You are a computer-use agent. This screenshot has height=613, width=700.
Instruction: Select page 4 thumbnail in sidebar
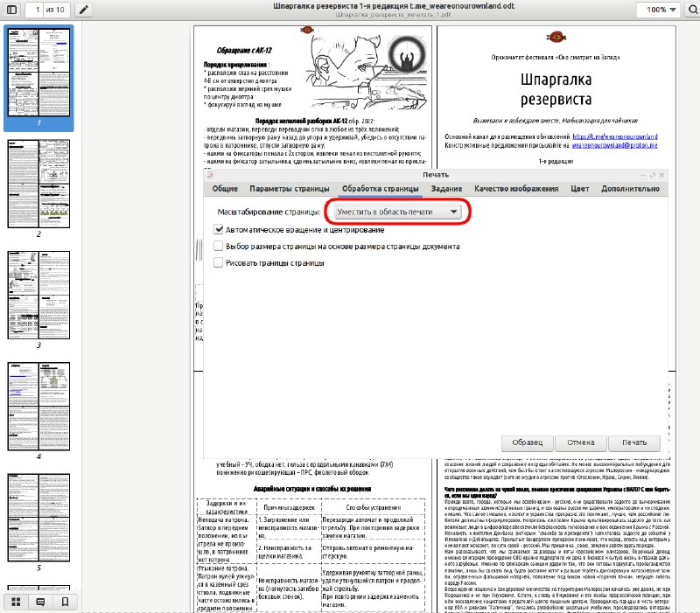(x=38, y=407)
